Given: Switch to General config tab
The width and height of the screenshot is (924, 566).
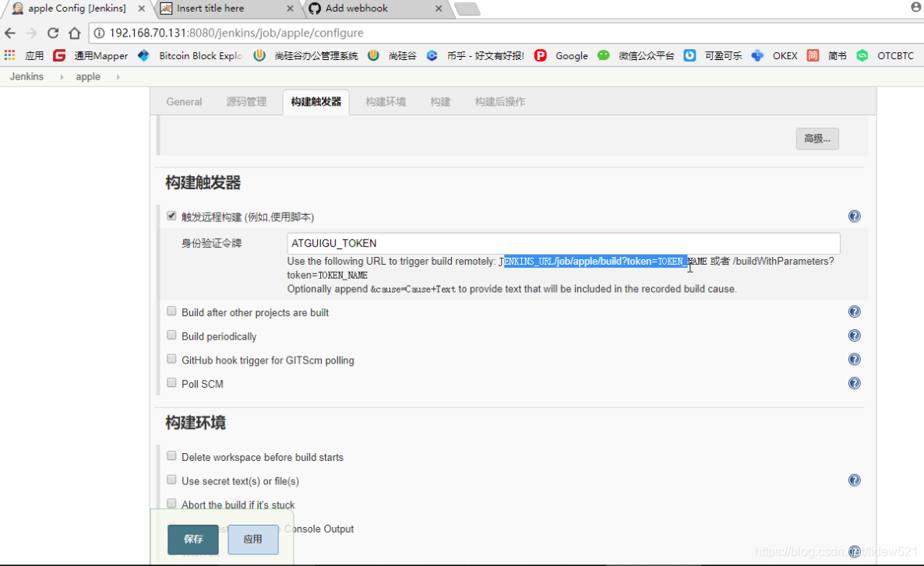Looking at the screenshot, I should point(184,102).
